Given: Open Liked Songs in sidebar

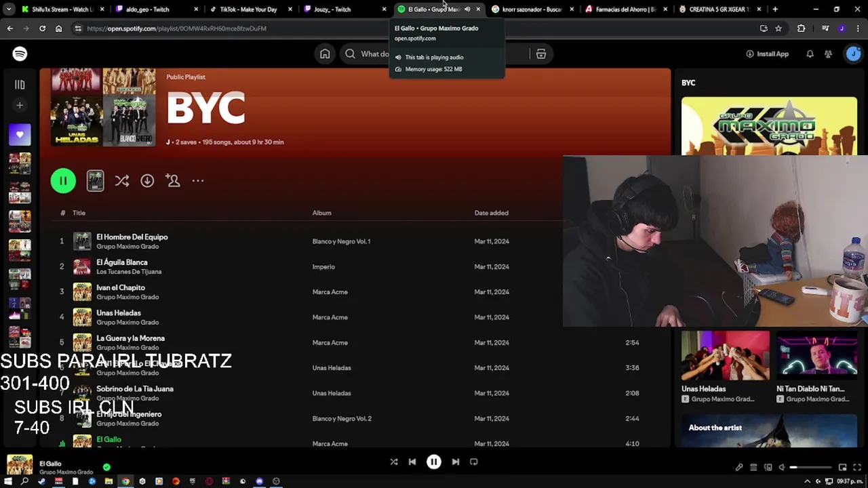Looking at the screenshot, I should point(20,135).
